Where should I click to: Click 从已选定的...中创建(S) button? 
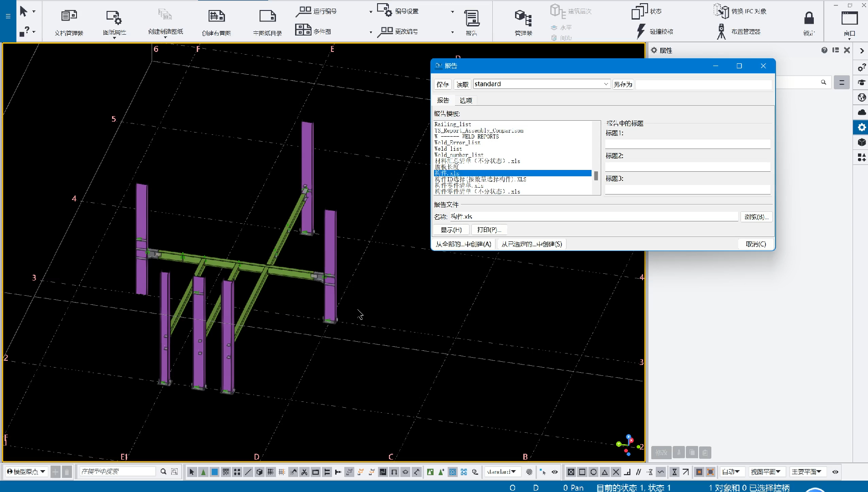click(x=531, y=244)
